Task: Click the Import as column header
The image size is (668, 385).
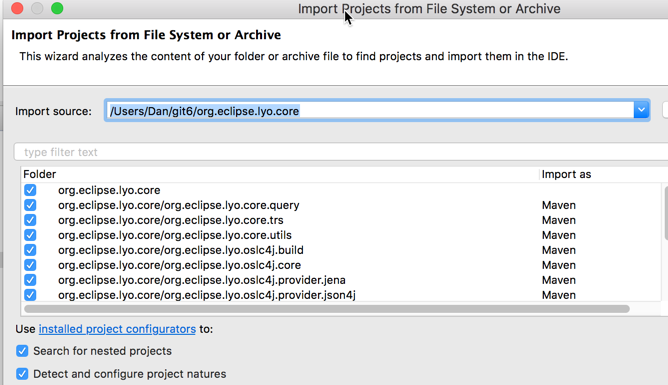Action: coord(566,174)
